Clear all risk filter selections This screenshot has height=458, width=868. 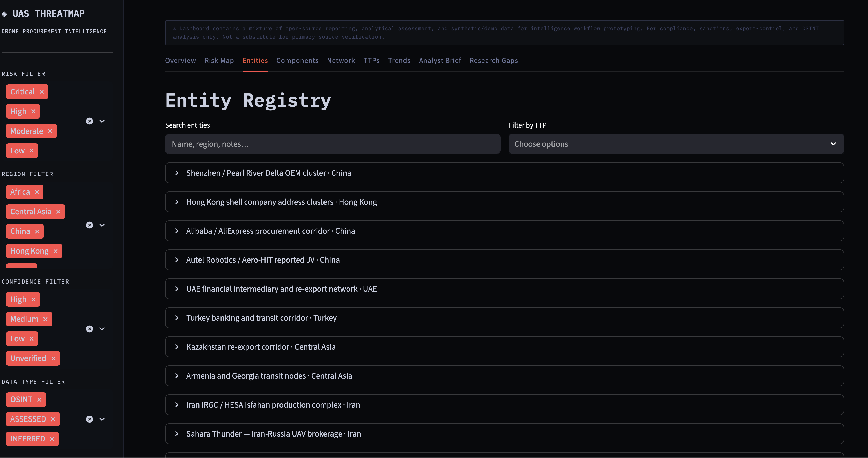(x=89, y=121)
